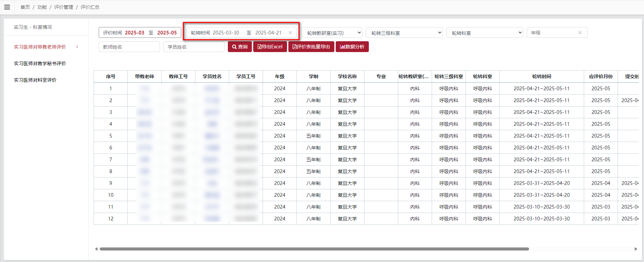
Task: Toggle the hamburger sidebar menu icon
Action: coord(7,7)
